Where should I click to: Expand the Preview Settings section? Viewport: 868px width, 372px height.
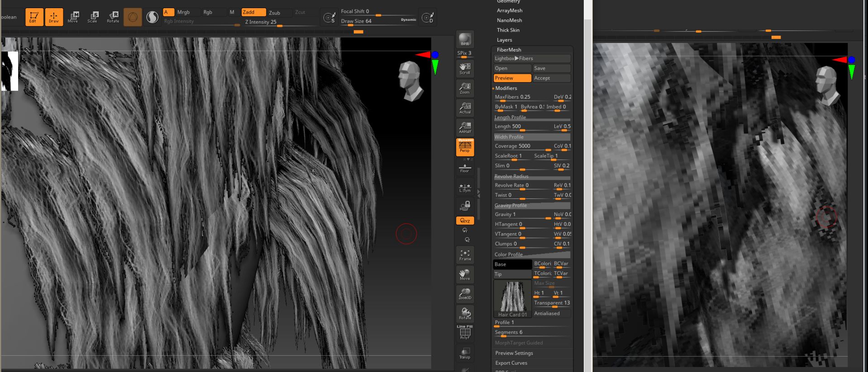click(x=514, y=353)
